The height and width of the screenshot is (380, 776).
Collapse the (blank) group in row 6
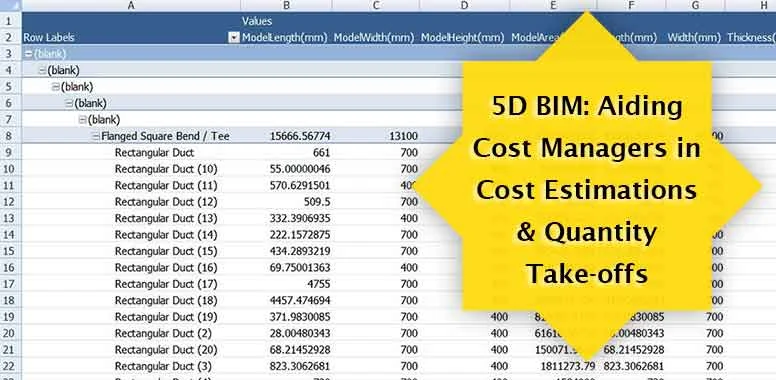click(x=69, y=103)
